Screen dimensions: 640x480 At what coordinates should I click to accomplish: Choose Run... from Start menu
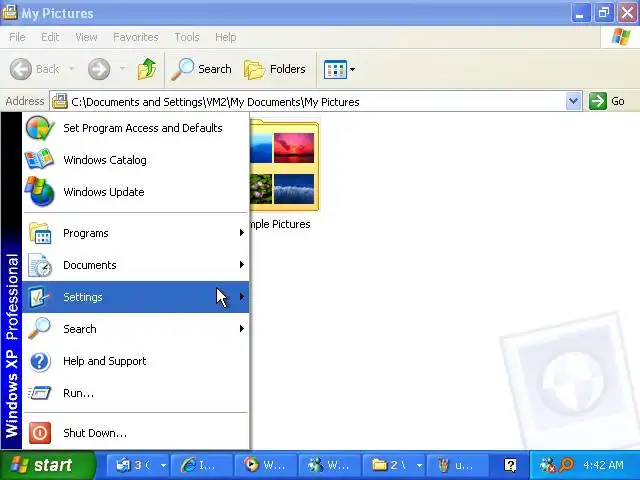136,393
